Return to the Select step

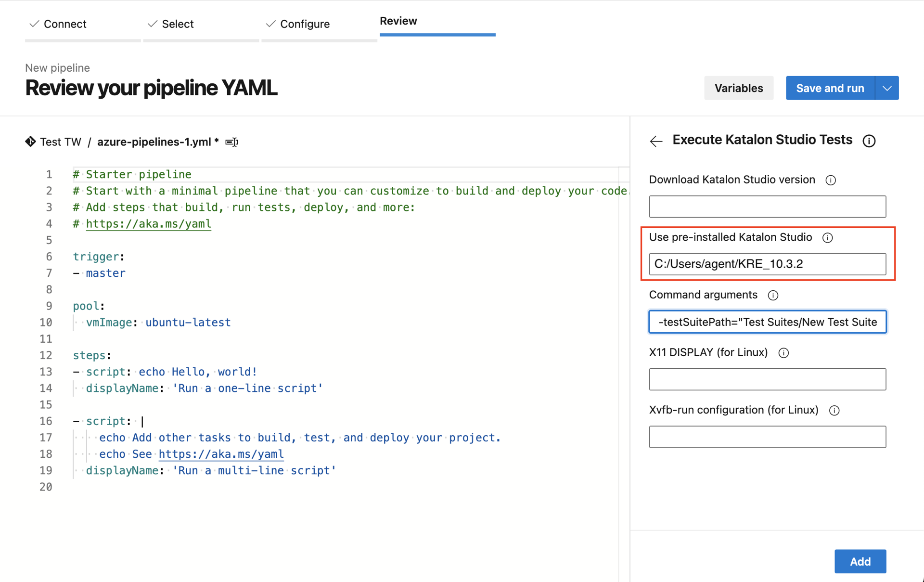coord(178,24)
